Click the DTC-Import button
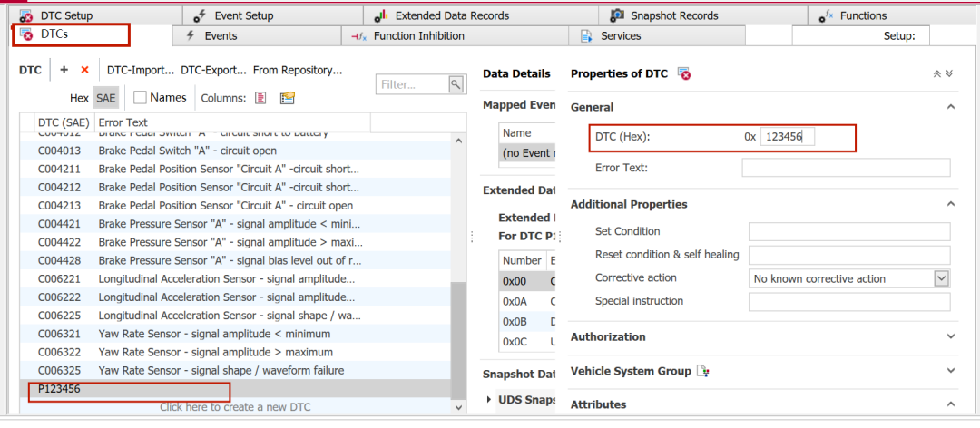980x428 pixels. tap(140, 70)
